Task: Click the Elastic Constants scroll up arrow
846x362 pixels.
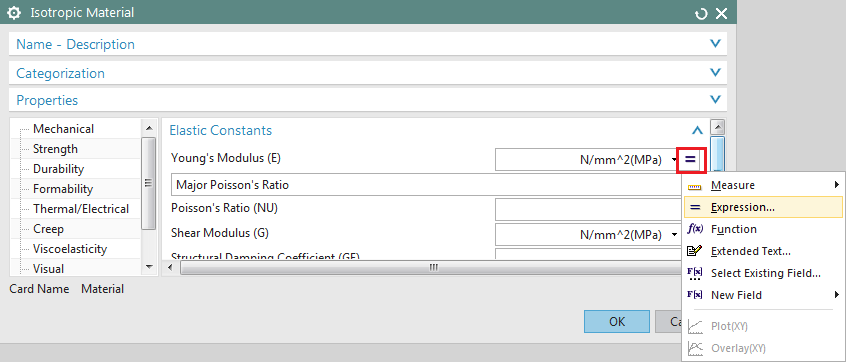Action: pyautogui.click(x=717, y=128)
